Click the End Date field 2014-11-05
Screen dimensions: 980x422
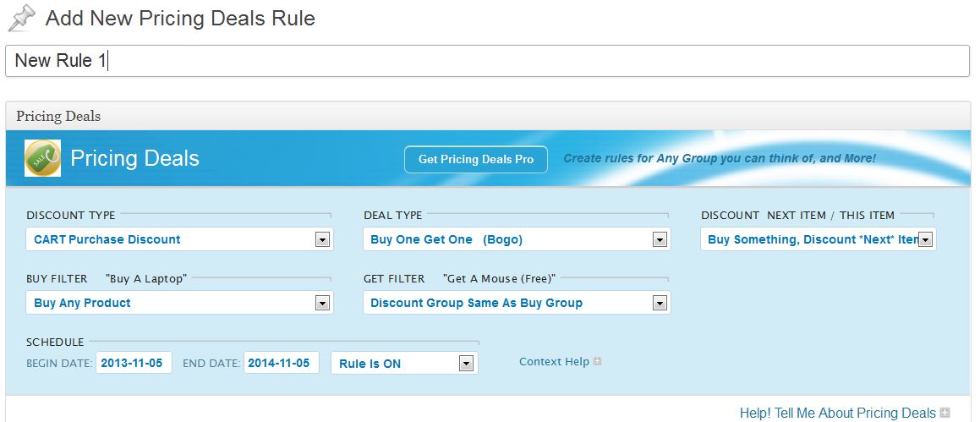pyautogui.click(x=282, y=363)
